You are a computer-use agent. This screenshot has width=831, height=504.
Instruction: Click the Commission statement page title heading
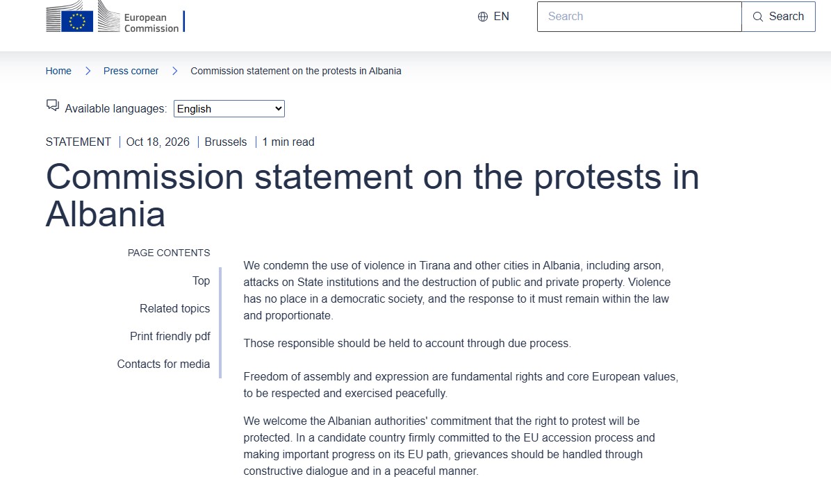click(372, 195)
